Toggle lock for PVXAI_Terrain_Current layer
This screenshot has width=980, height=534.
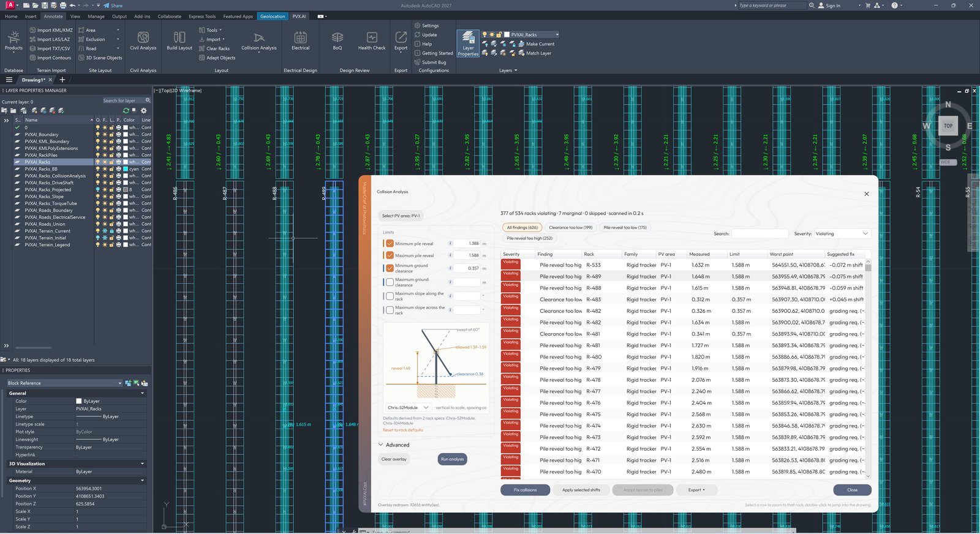pyautogui.click(x=111, y=231)
